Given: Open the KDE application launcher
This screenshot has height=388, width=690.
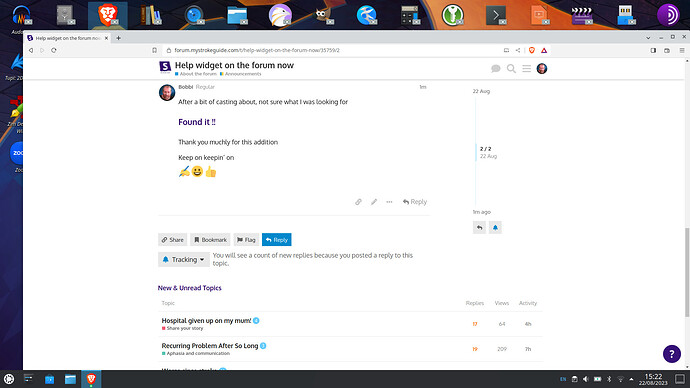Looking at the screenshot, I should (x=9, y=379).
